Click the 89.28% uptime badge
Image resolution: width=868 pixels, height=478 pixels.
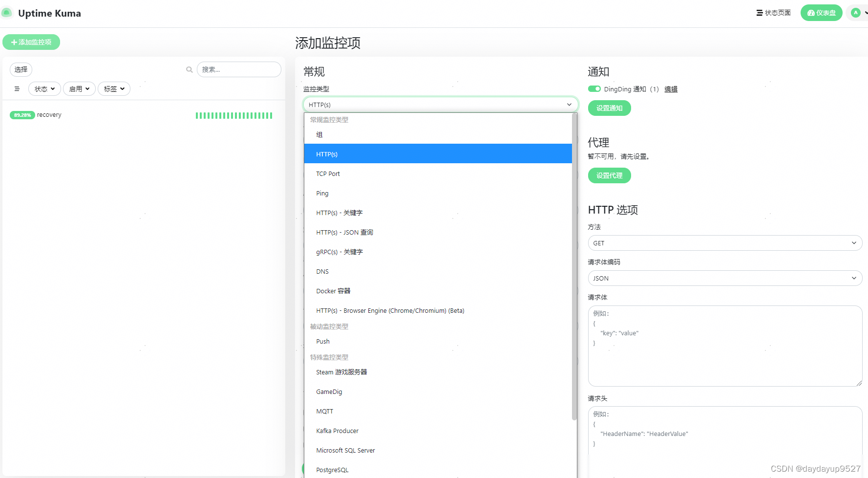(22, 115)
